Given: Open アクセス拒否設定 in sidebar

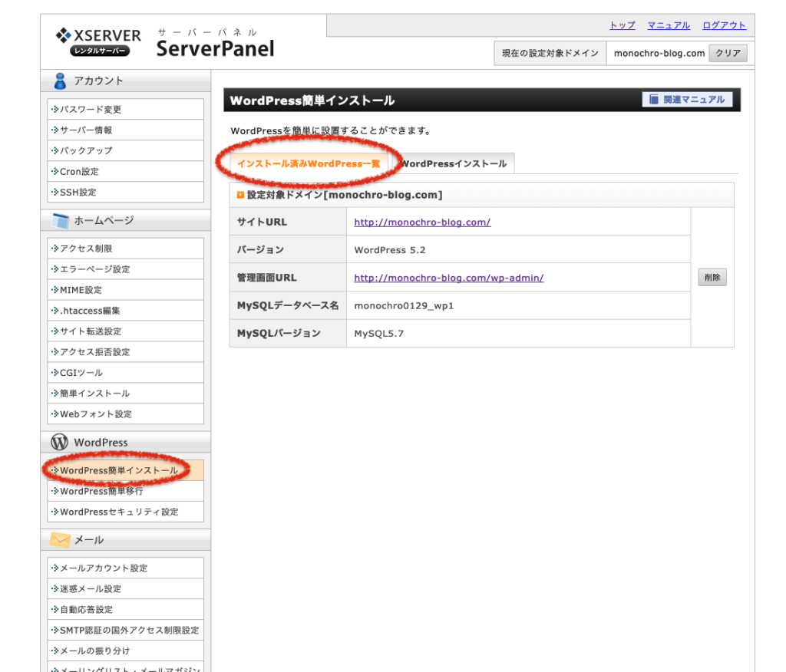Looking at the screenshot, I should [125, 352].
